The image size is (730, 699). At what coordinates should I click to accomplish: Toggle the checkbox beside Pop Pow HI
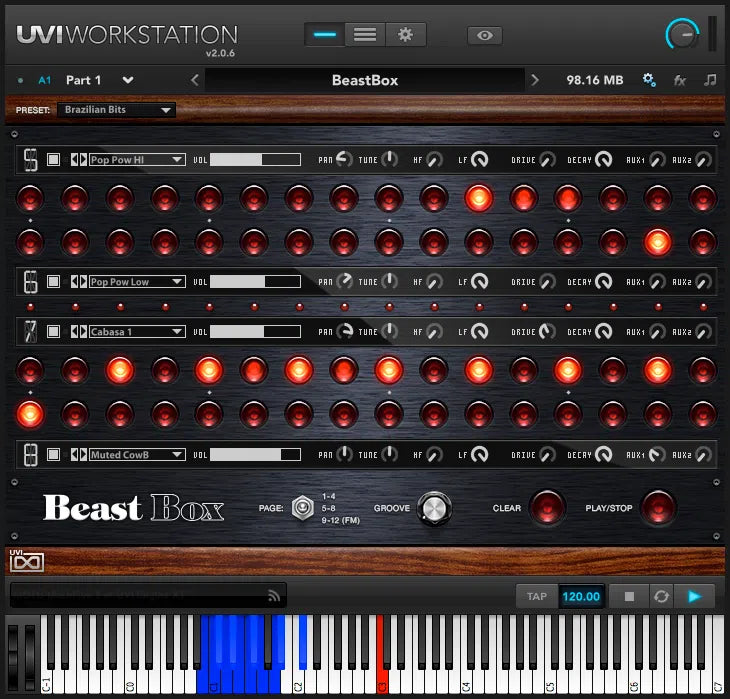point(54,159)
